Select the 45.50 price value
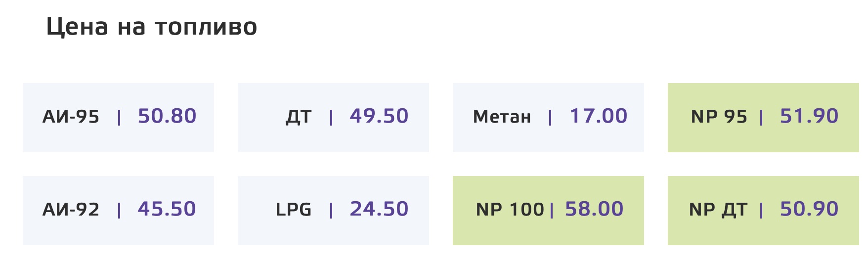The width and height of the screenshot is (868, 264). tap(167, 209)
